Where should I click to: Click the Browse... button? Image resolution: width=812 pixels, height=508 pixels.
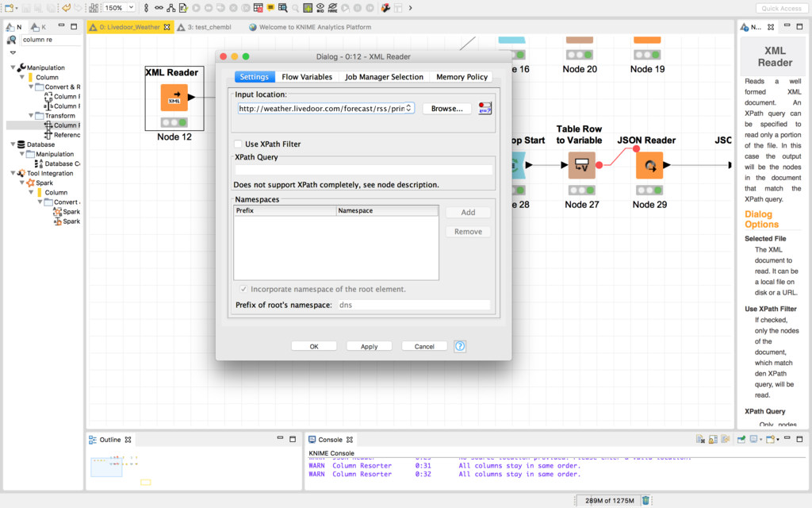[447, 108]
